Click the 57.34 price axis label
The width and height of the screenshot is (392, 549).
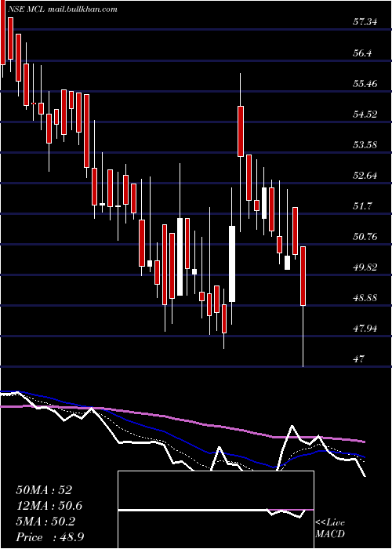tap(365, 22)
